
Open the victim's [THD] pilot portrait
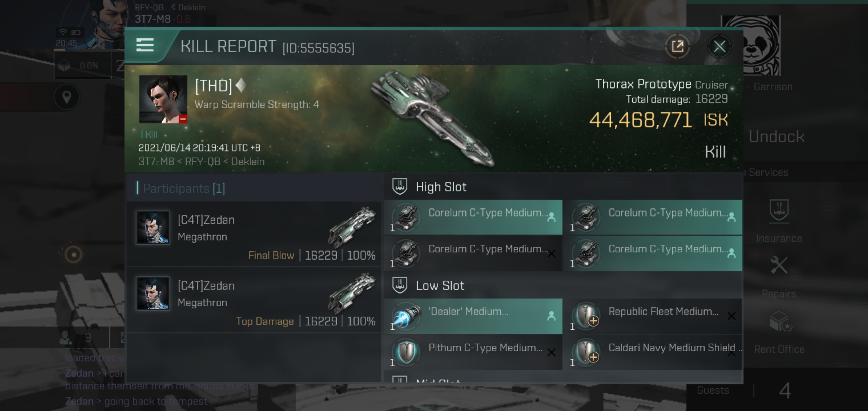[x=163, y=99]
